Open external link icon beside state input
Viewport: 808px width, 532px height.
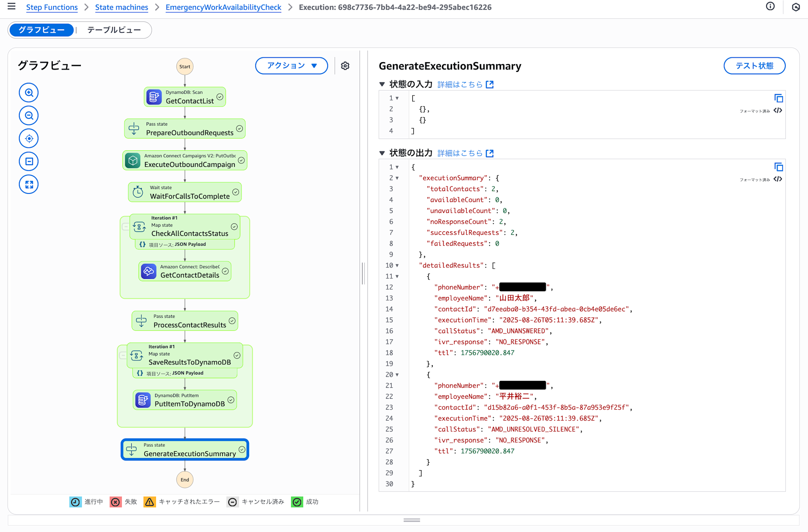(490, 84)
